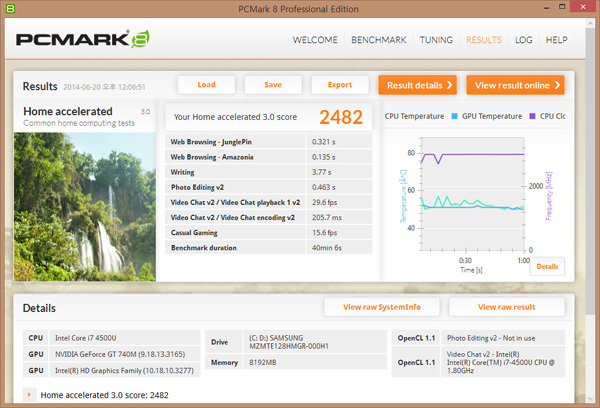The image size is (600, 408).
Task: Click the Details button under the chart
Action: point(547,267)
